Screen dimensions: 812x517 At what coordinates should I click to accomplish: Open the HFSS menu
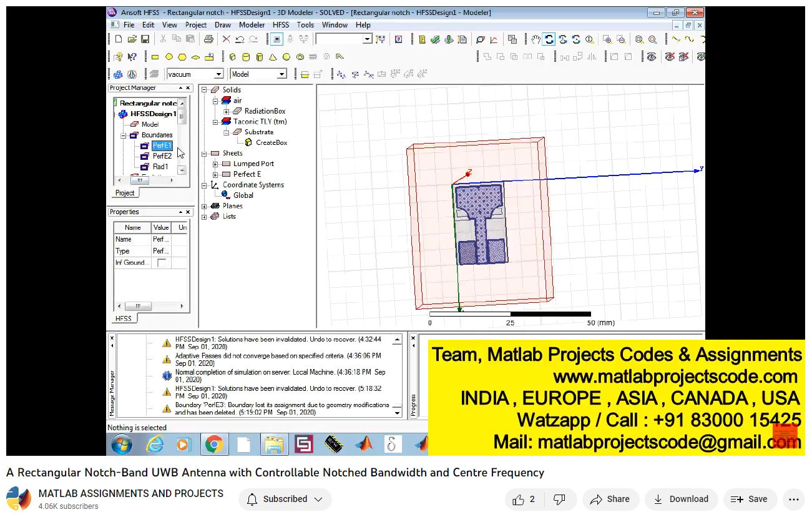(x=281, y=25)
